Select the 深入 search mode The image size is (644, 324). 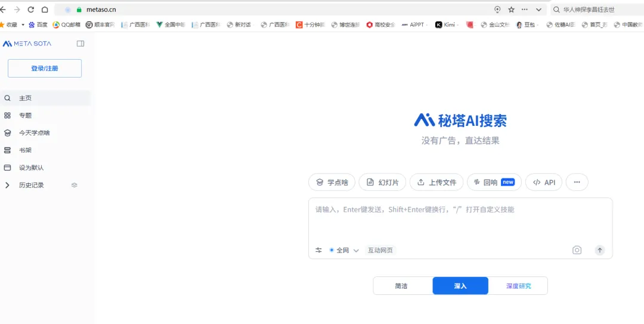460,286
